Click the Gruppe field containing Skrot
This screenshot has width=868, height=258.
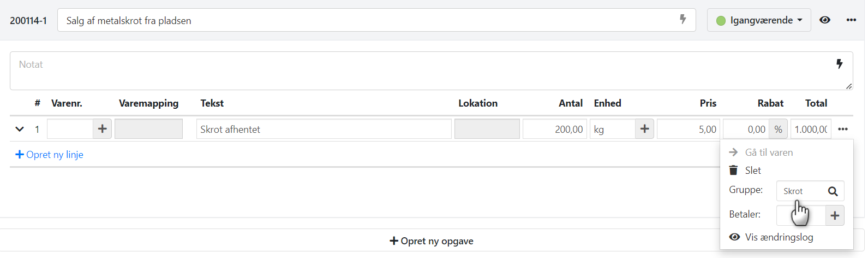799,191
